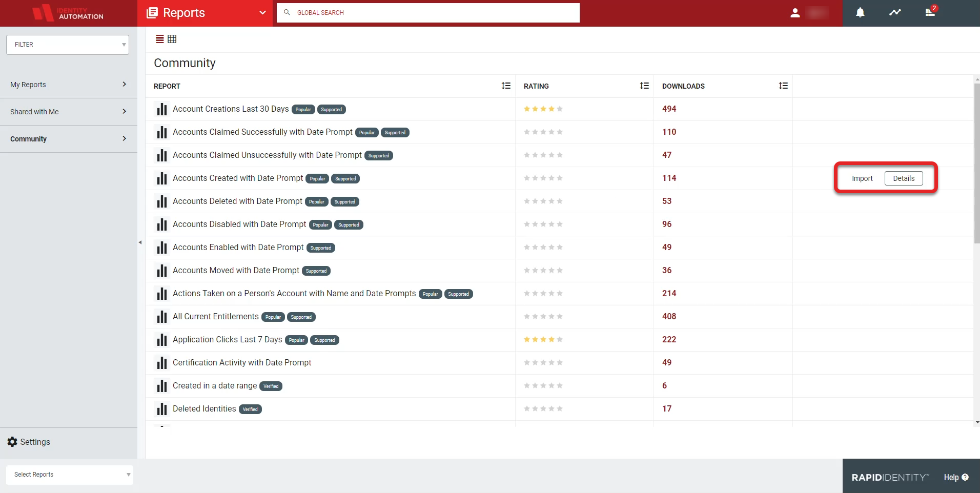Click the Settings gear icon
This screenshot has height=493, width=980.
click(x=12, y=442)
